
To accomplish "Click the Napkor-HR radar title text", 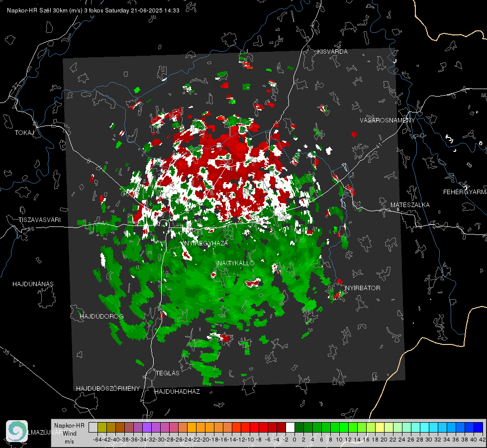I will point(93,10).
